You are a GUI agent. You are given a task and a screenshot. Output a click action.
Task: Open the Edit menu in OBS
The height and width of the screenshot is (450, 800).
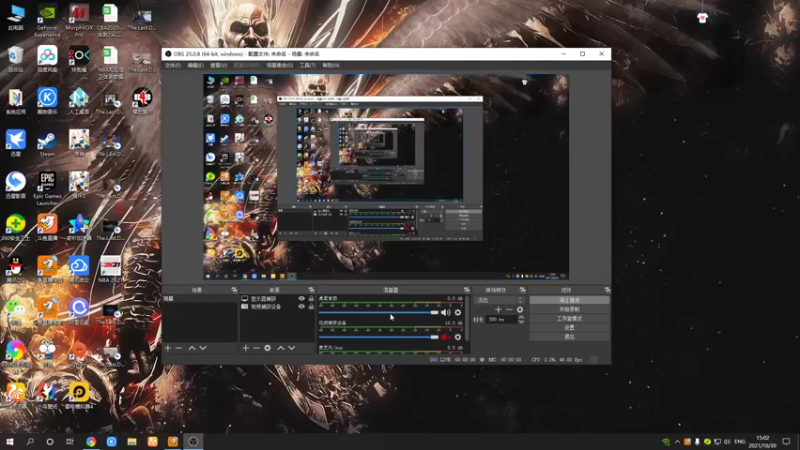pyautogui.click(x=195, y=65)
